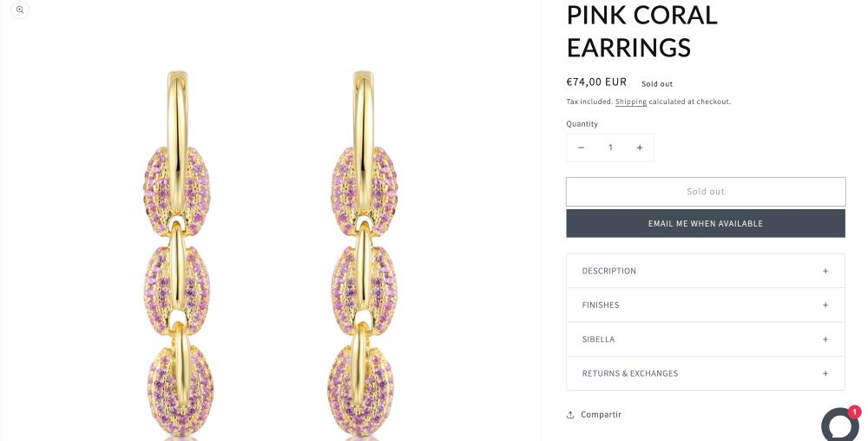Open the Shipping policy link
Image resolution: width=868 pixels, height=441 pixels.
(631, 102)
